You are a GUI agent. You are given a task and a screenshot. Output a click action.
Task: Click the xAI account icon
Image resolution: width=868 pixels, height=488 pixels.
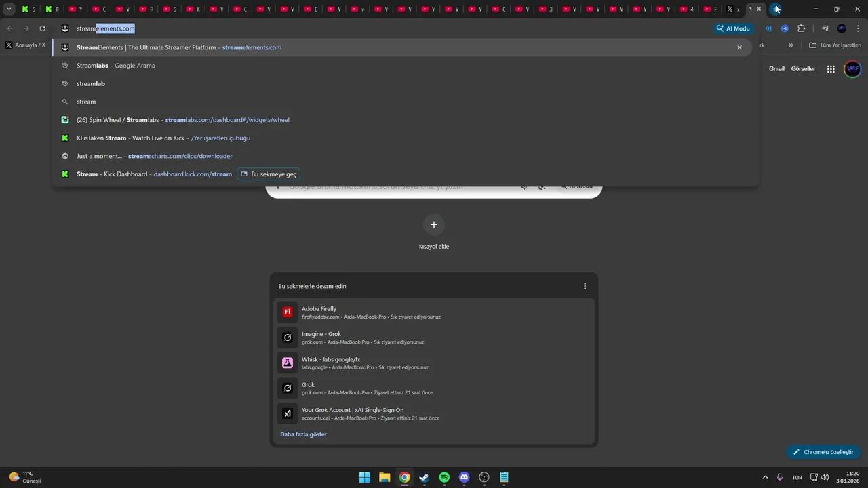tap(288, 413)
